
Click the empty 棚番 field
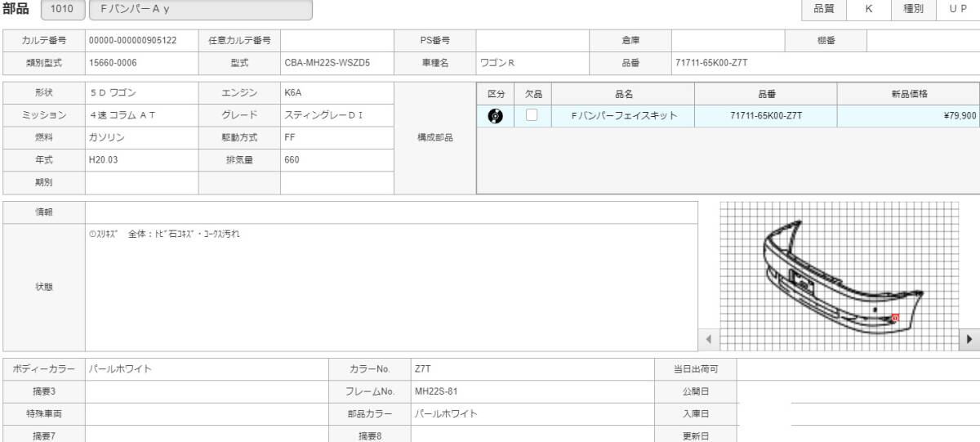click(923, 40)
